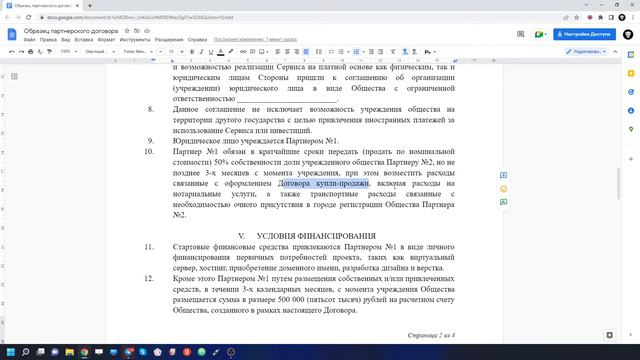Click the font size input field
The height and width of the screenshot is (360, 640).
pyautogui.click(x=171, y=52)
